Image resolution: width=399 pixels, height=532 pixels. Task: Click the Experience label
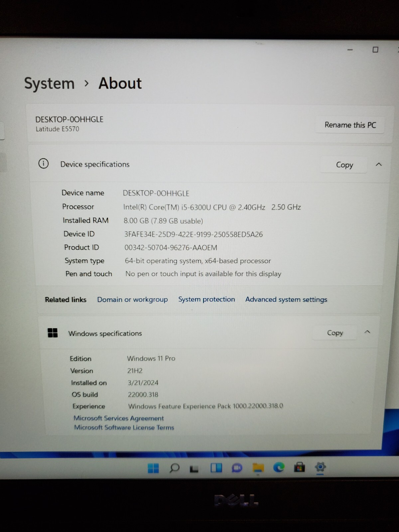tap(89, 406)
